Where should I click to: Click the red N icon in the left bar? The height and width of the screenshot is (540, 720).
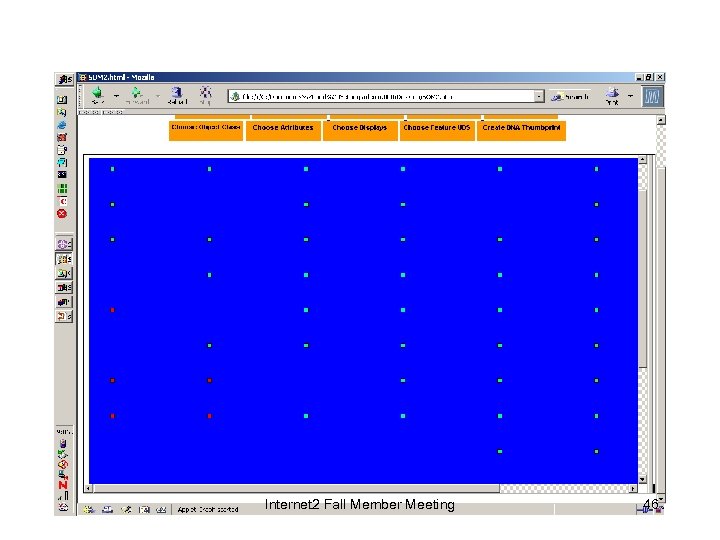[x=63, y=484]
